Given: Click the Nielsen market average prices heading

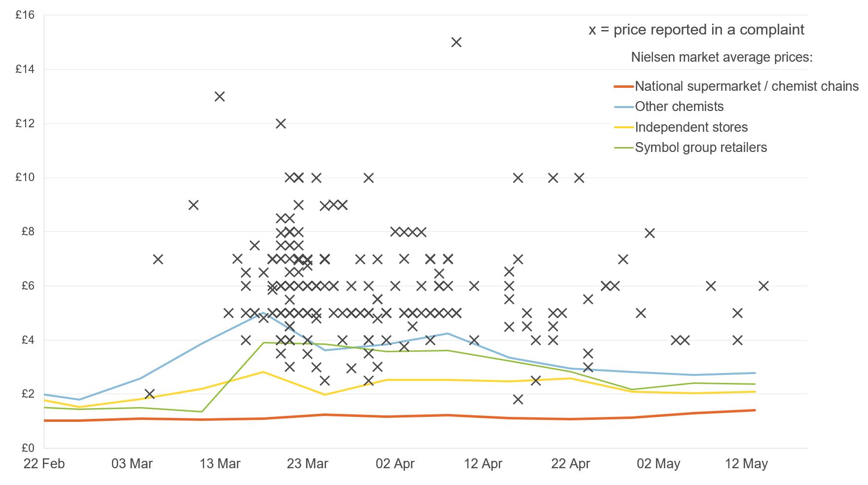Looking at the screenshot, I should (x=723, y=56).
